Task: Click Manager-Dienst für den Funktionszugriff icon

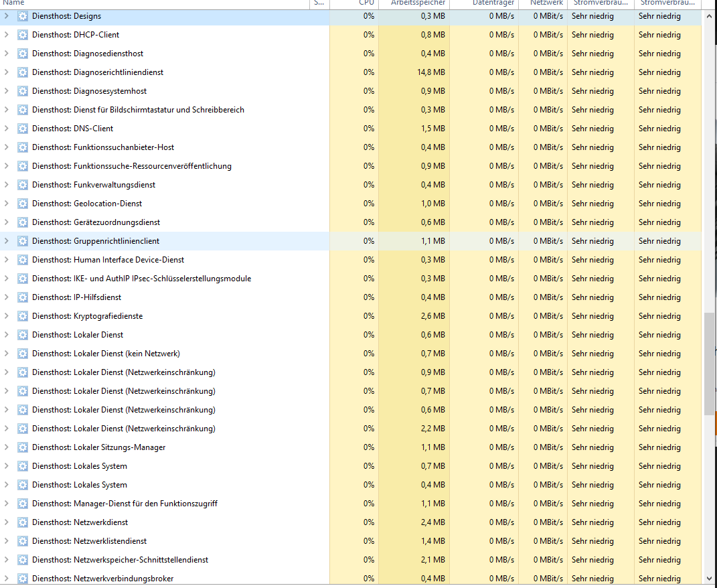Action: (22, 504)
